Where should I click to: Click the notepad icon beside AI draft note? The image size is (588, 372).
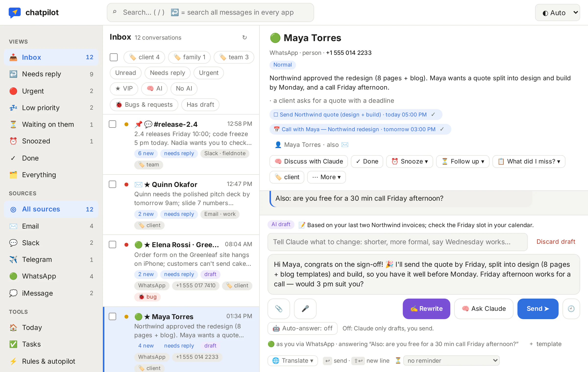pos(302,225)
